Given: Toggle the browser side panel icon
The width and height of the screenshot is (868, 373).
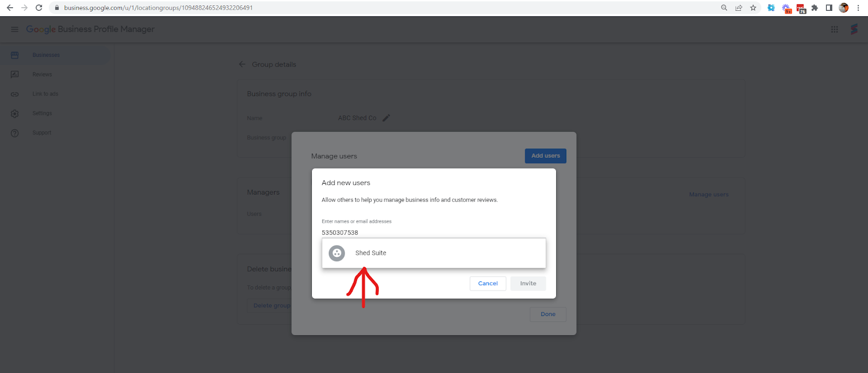Looking at the screenshot, I should pos(829,8).
